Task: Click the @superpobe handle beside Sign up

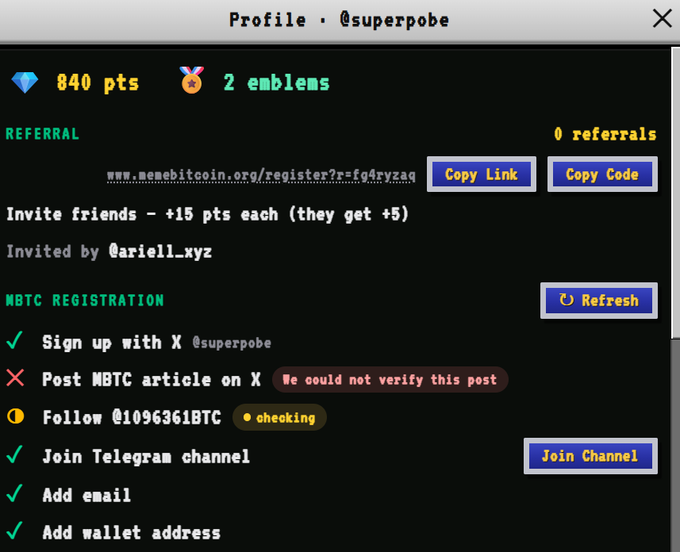Action: tap(232, 343)
